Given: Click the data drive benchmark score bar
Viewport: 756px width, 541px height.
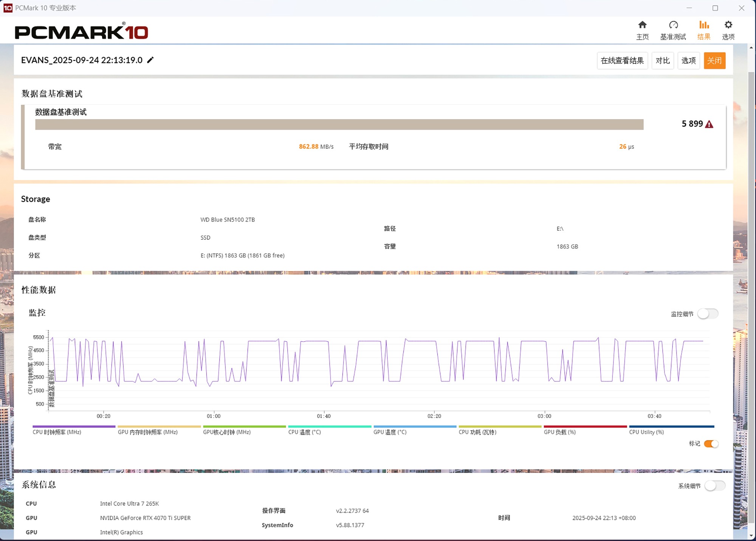Looking at the screenshot, I should [339, 124].
